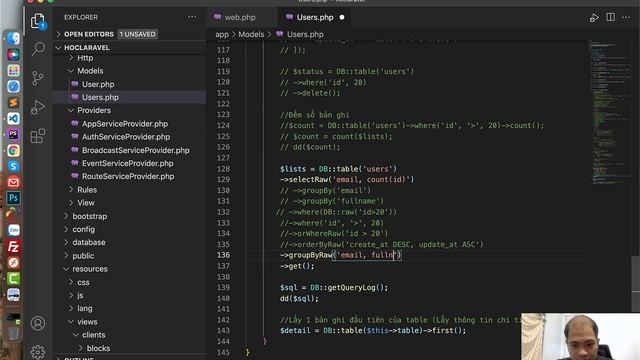This screenshot has width=640, height=360.
Task: Open Siri from the dock
Action: [x=13, y=54]
